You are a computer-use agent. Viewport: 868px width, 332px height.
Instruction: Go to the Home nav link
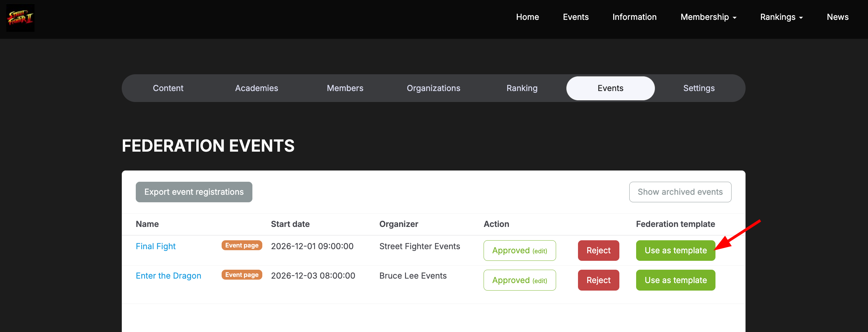(527, 17)
